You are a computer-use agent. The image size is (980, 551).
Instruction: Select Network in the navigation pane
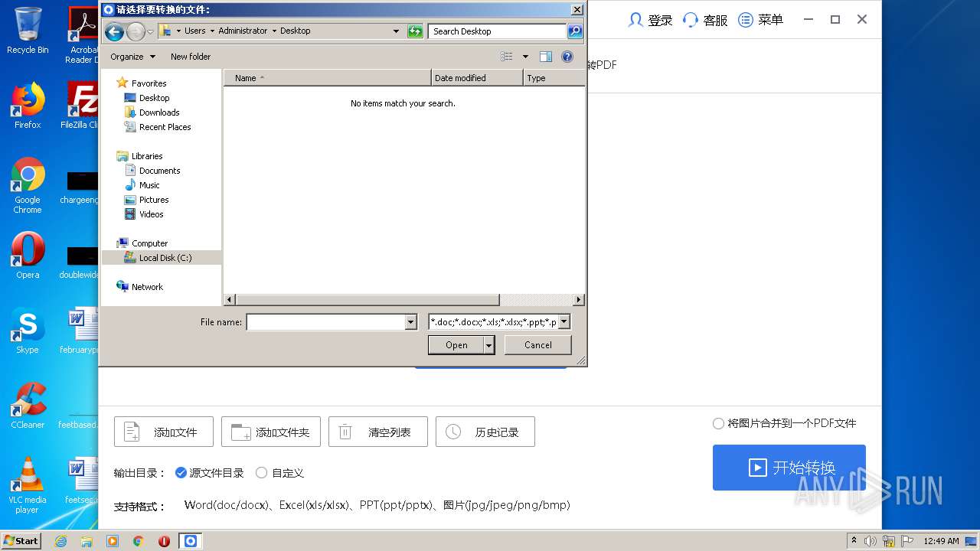coord(147,287)
